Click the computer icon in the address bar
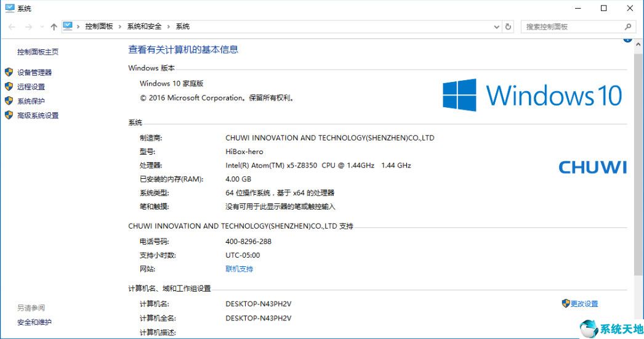Image resolution: width=644 pixels, height=339 pixels. [x=68, y=27]
